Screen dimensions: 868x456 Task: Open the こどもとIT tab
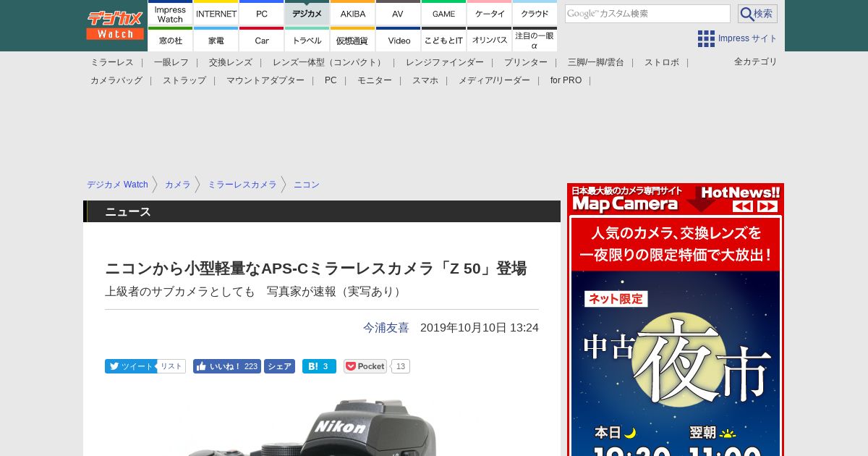443,40
